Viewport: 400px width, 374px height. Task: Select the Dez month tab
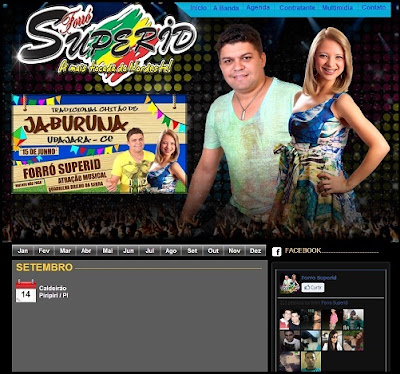pyautogui.click(x=255, y=251)
